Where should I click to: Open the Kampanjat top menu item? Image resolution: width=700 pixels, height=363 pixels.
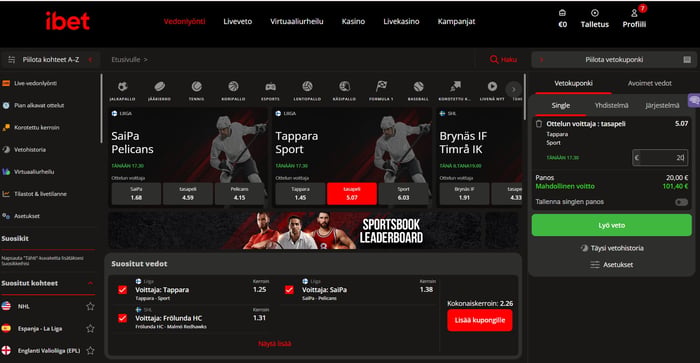(456, 21)
